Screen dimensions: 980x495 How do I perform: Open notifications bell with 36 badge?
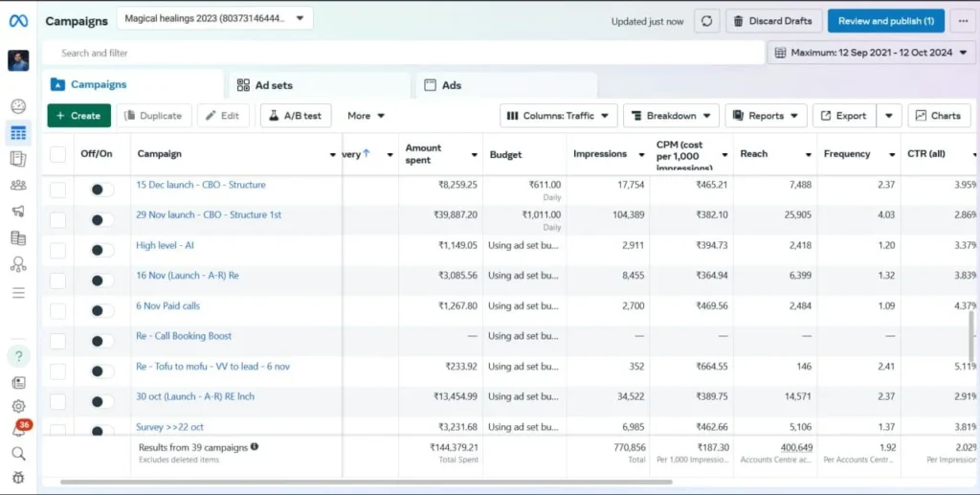coord(18,430)
